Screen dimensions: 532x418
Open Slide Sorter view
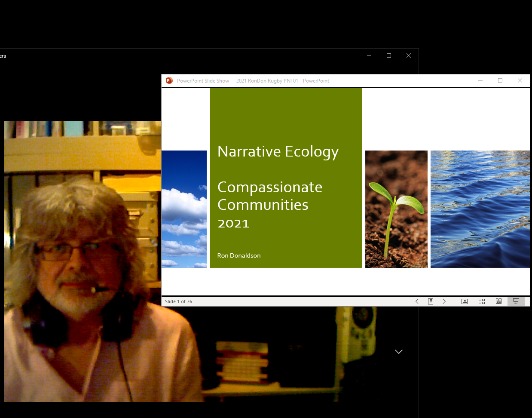(482, 301)
